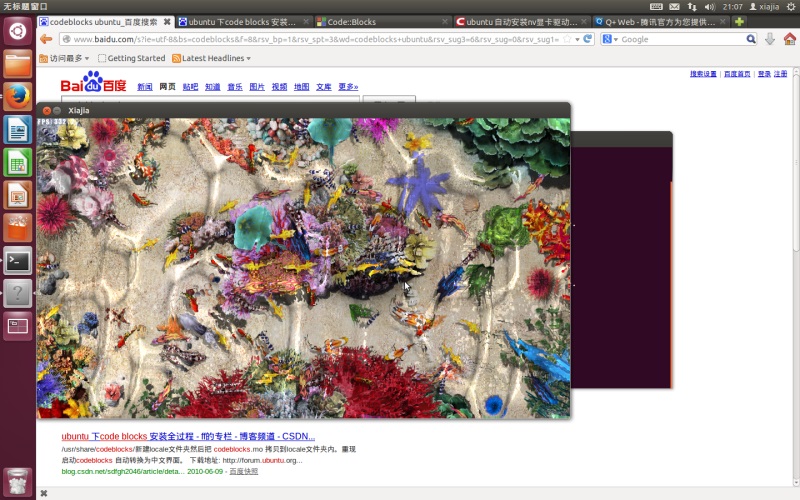Open a new tab with plus button
The height and width of the screenshot is (500, 800).
(739, 22)
